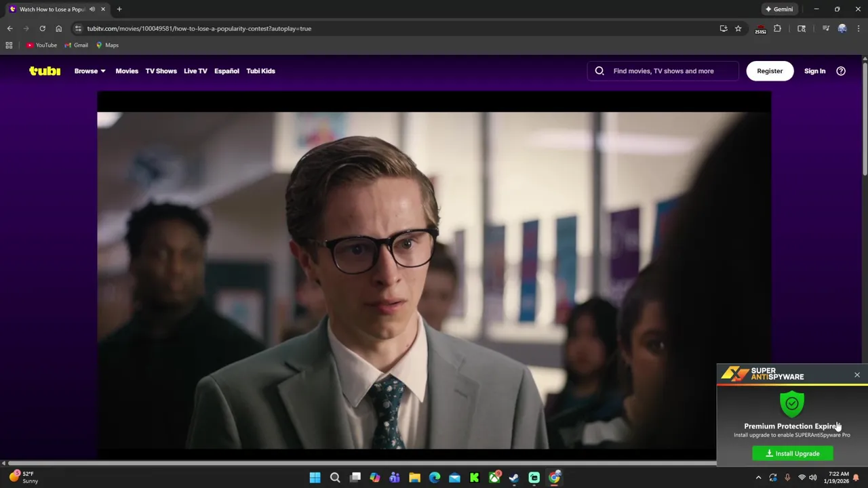Viewport: 868px width, 488px height.
Task: Expand the Browse dropdown menu
Action: (x=90, y=70)
